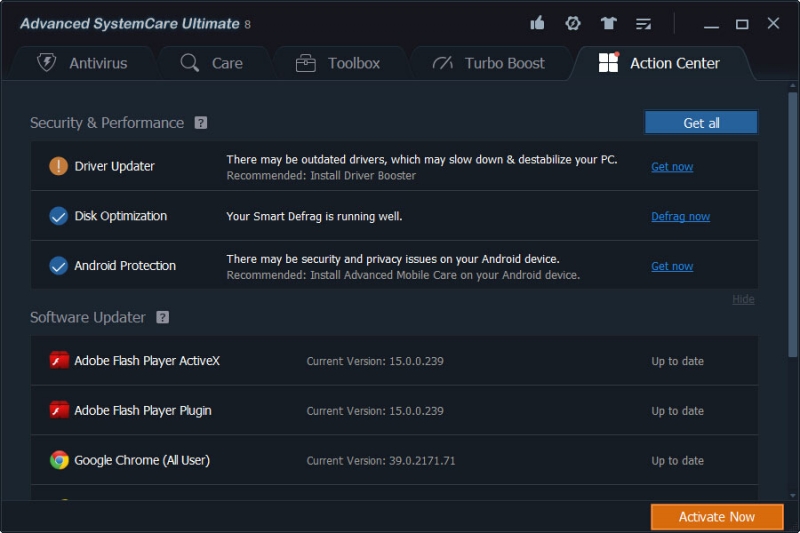Click the Action Center tiles icon
800x533 pixels.
[608, 62]
